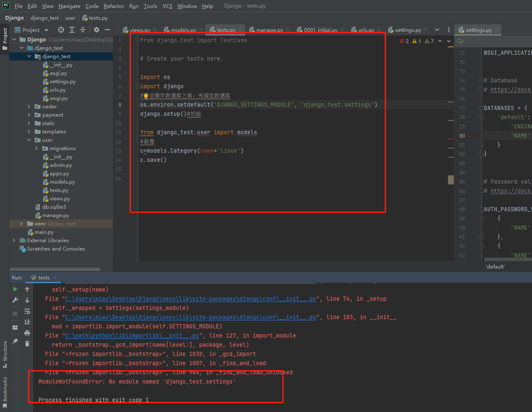This screenshot has width=532, height=412.
Task: Collapse the user folder
Action: click(29, 140)
